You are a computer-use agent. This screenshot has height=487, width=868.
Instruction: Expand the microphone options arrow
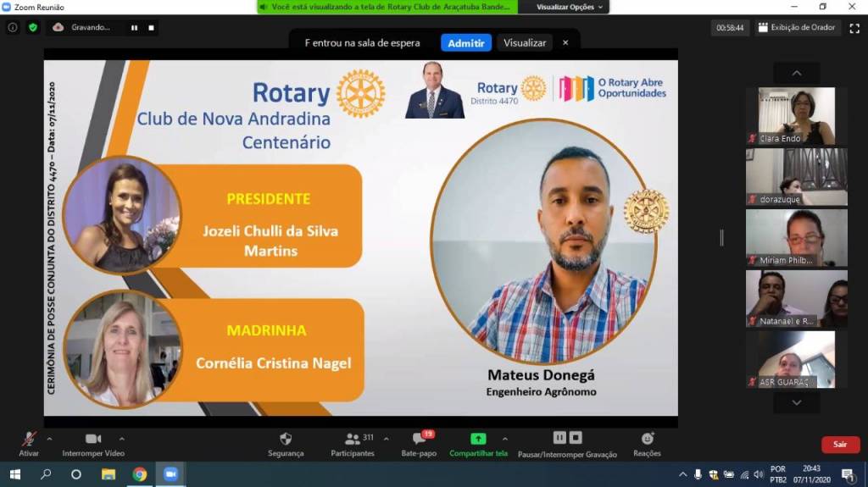point(49,439)
